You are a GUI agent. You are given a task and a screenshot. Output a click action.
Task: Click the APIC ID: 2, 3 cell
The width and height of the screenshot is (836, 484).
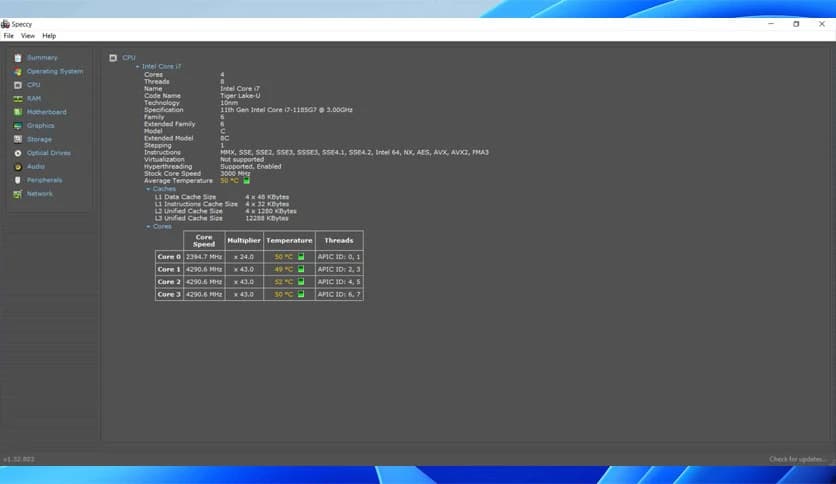(x=339, y=269)
